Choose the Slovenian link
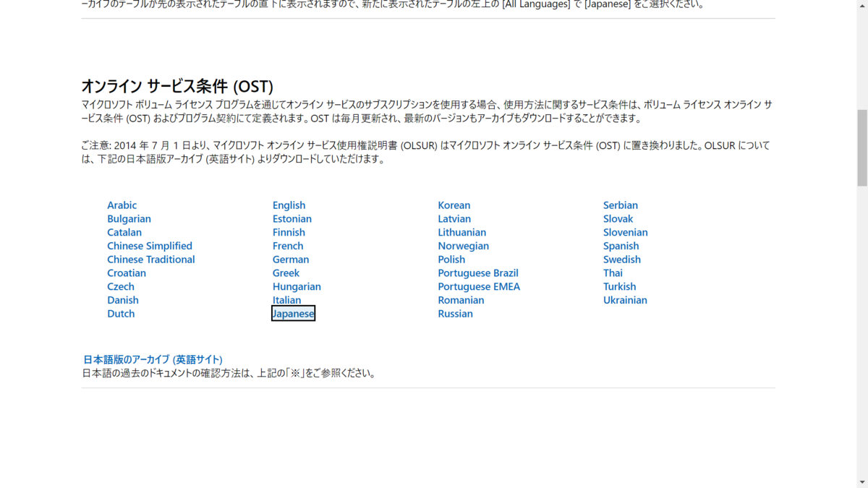Screen dimensions: 868x488 pos(626,233)
